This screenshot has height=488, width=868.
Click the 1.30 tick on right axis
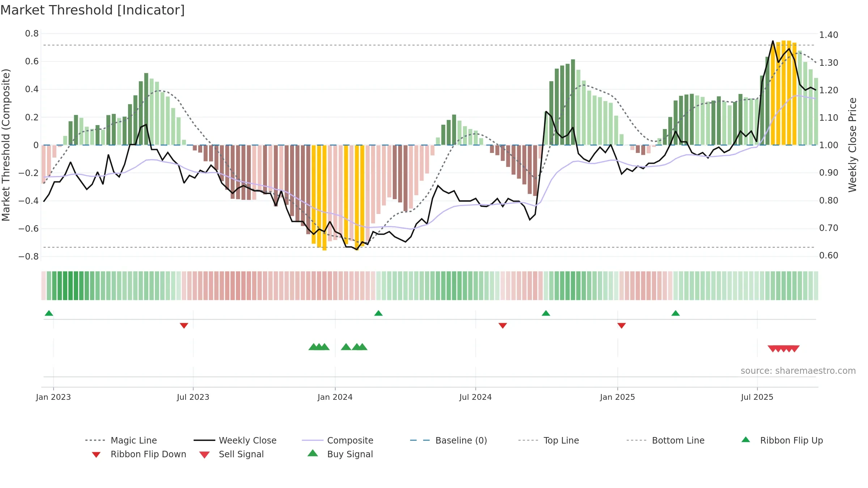click(x=829, y=63)
